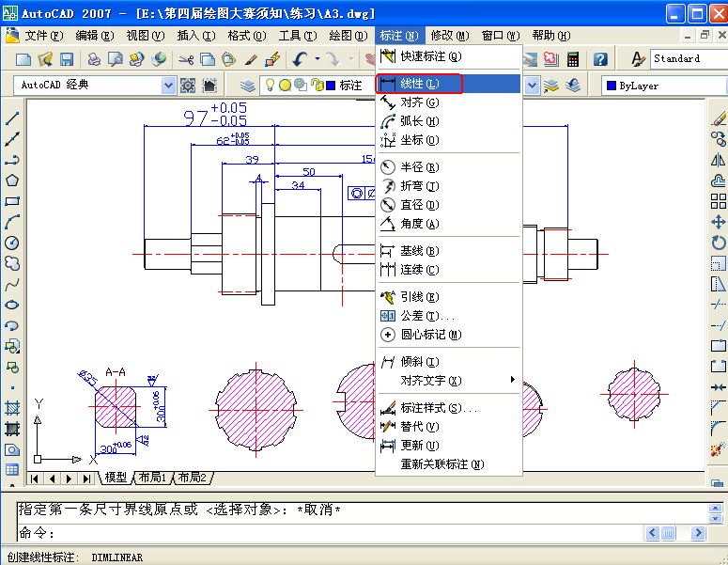Open the Standard text style dropdown
728x565 pixels.
tap(689, 59)
